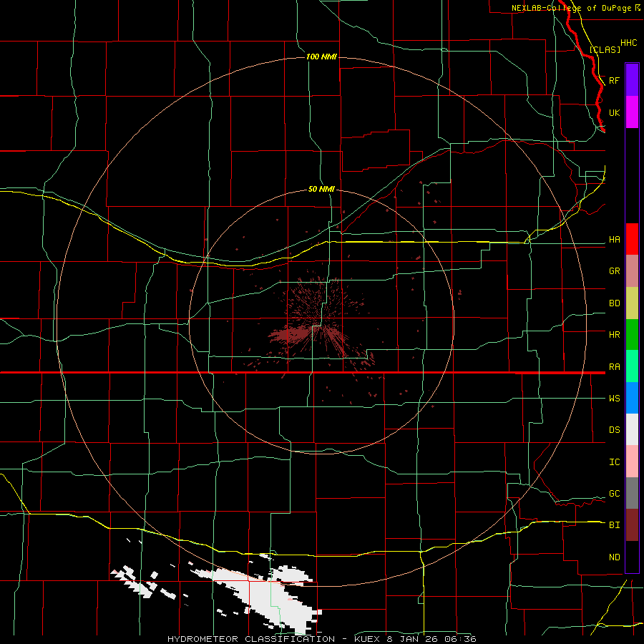Click the '[CLAS]' units label
The width and height of the screenshot is (644, 644).
[x=605, y=49]
